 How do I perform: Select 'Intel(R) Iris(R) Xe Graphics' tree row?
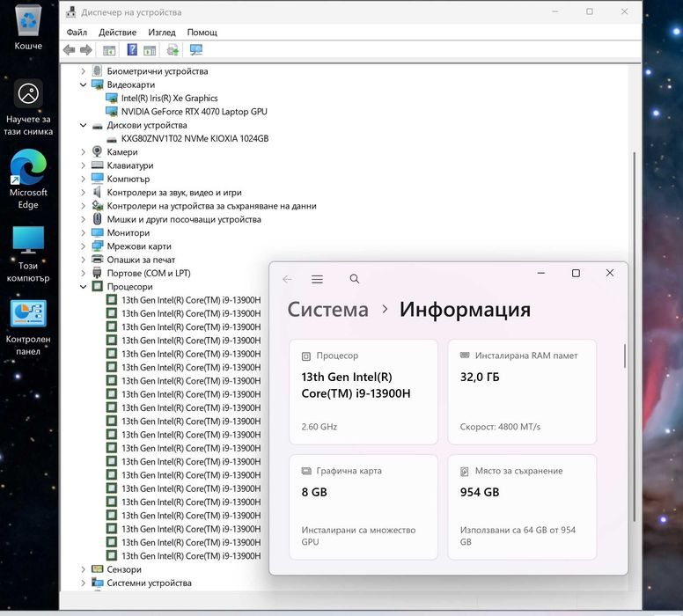click(170, 98)
